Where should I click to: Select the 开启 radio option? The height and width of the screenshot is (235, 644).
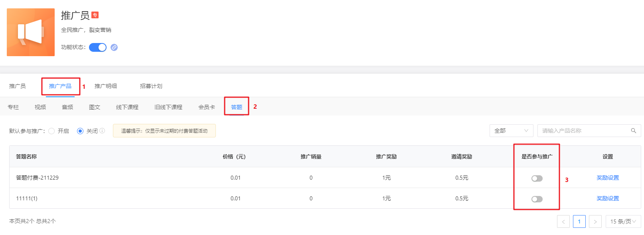tap(51, 131)
